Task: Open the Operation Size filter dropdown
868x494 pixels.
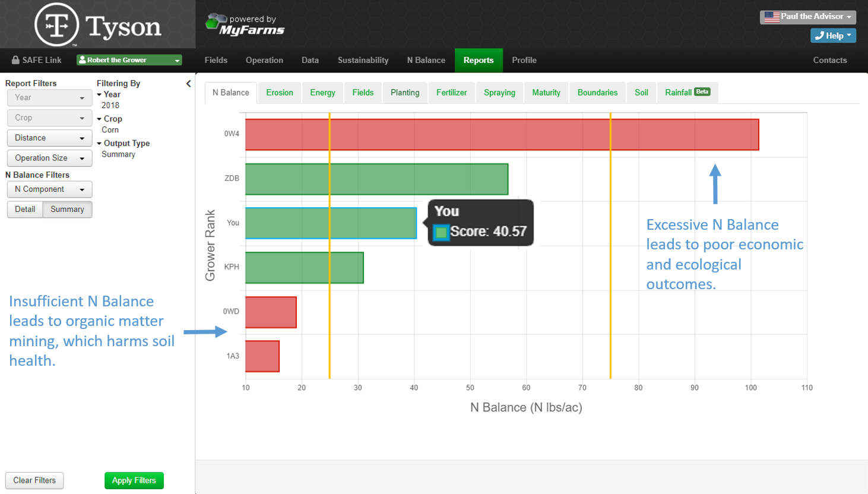Action: click(49, 158)
